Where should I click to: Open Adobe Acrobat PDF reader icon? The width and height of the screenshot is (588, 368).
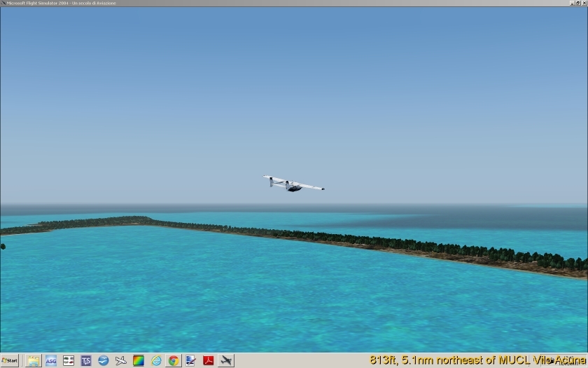pos(208,361)
